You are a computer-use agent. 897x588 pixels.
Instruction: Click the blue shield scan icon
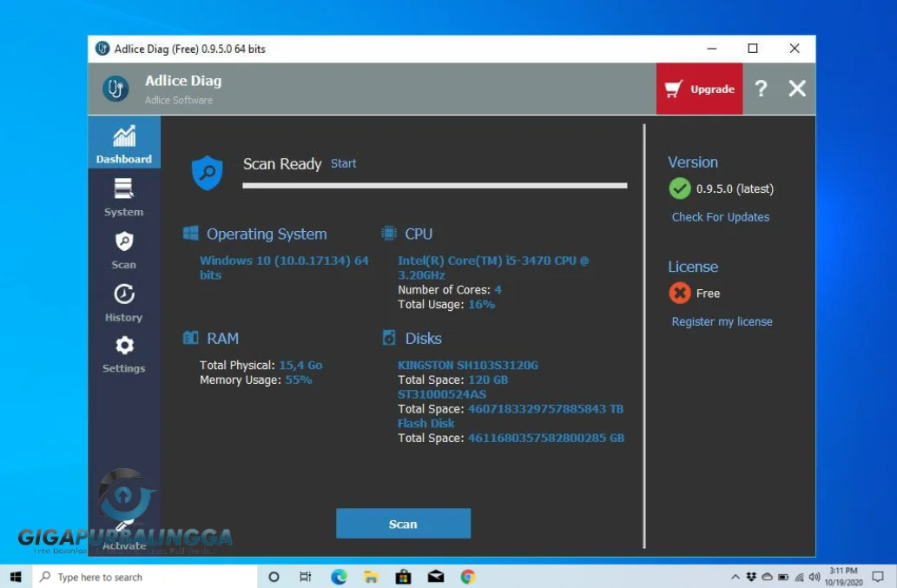207,173
